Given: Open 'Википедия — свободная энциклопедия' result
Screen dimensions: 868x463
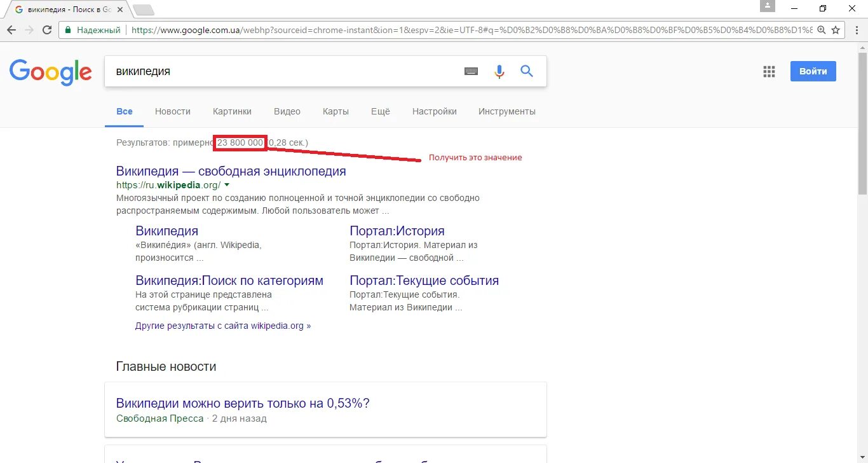Looking at the screenshot, I should tap(231, 171).
